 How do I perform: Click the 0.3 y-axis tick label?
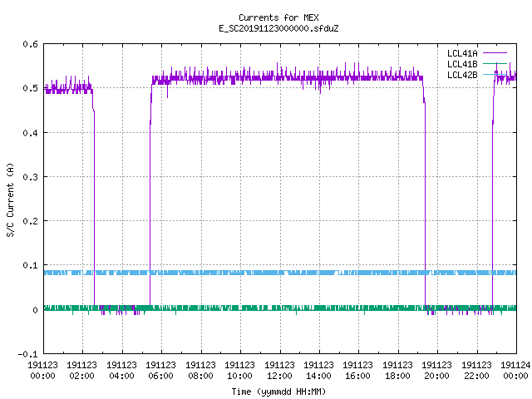click(x=30, y=177)
